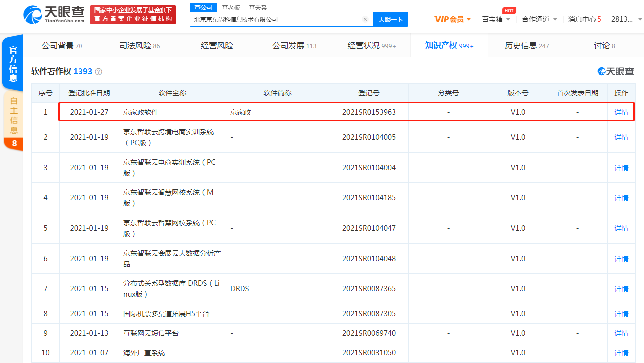Screen dimensions: 644x363
Task: Open 详情 for 互联网云短信平台
Action: [x=621, y=333]
